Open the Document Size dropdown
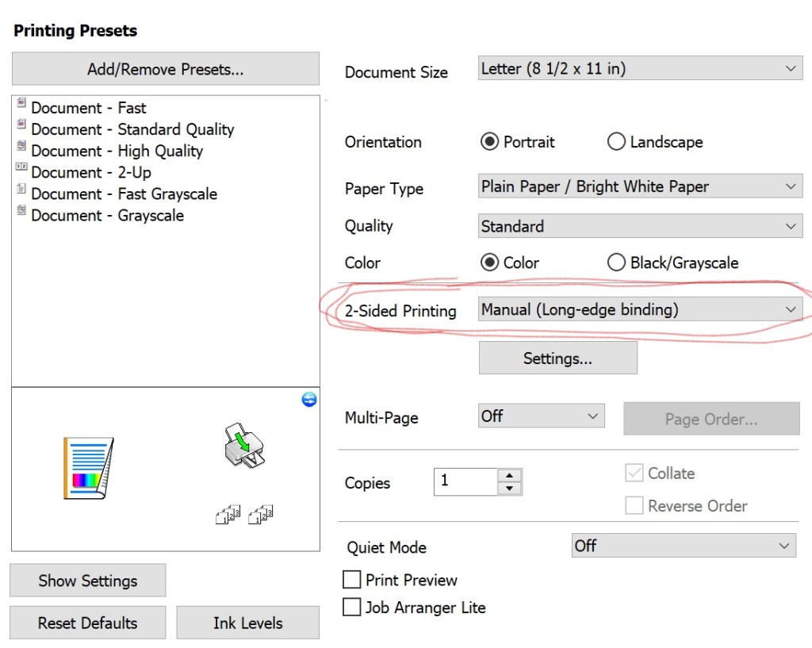812x648 pixels. [x=640, y=68]
